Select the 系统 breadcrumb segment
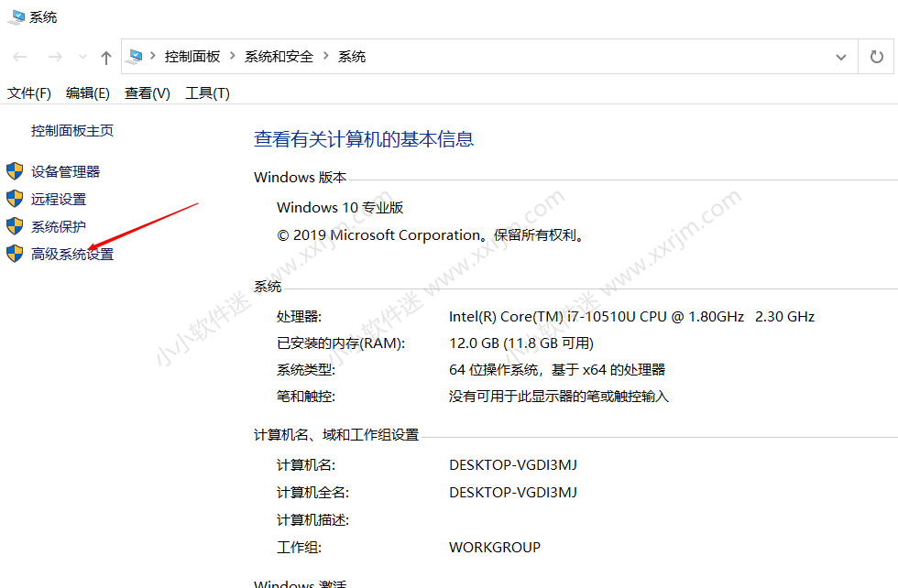Image resolution: width=898 pixels, height=588 pixels. tap(352, 57)
